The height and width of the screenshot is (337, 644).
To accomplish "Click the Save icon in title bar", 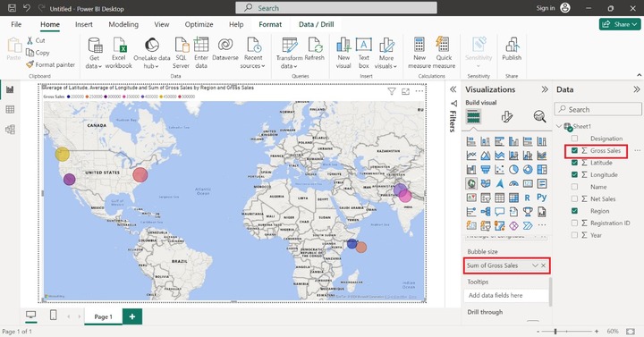I will pos(12,8).
